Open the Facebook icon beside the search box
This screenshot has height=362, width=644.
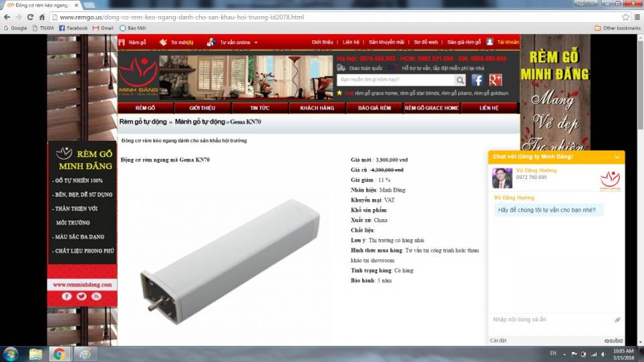click(477, 80)
